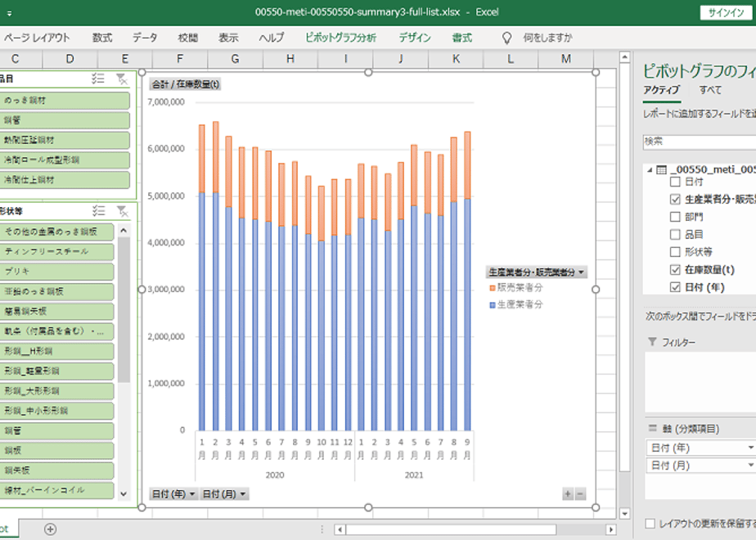756x540 pixels.
Task: Uncheck the 生産業者分・販売 field checkbox
Action: point(675,199)
